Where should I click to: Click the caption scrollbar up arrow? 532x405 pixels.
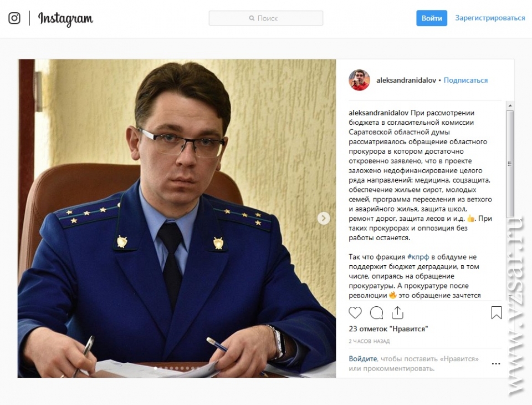point(510,105)
